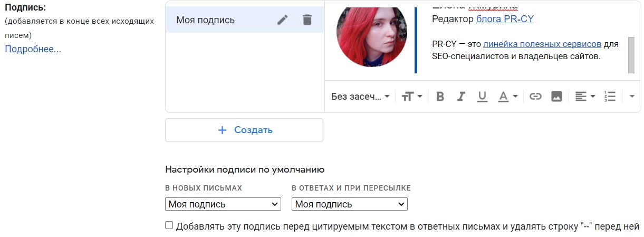Open text color picker in signature toolbar
Screen dimensions: 644x237
tap(508, 97)
